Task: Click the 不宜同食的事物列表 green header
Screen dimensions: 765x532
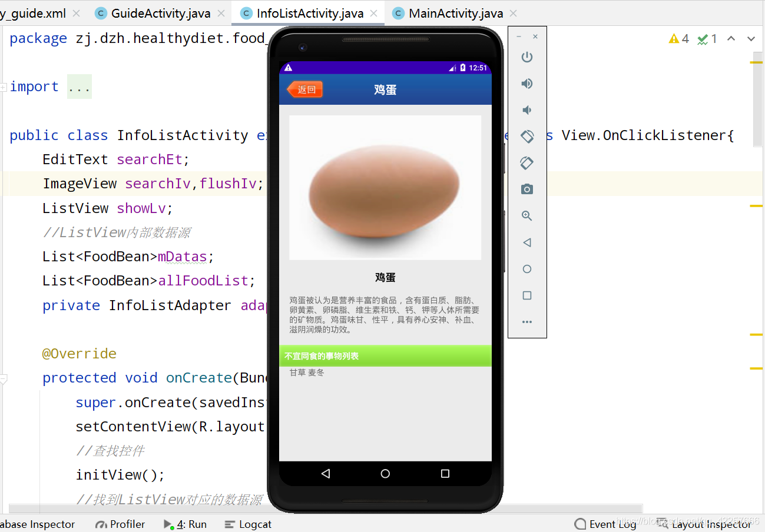Action: coord(385,356)
